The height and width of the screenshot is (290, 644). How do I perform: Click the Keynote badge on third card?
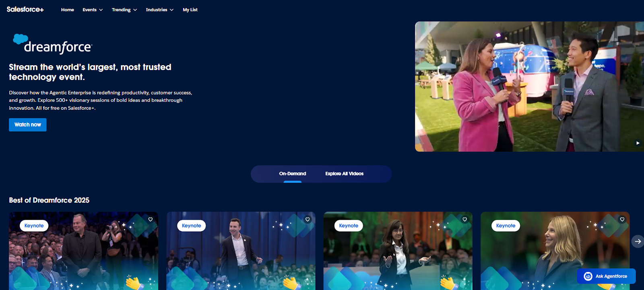pyautogui.click(x=349, y=226)
